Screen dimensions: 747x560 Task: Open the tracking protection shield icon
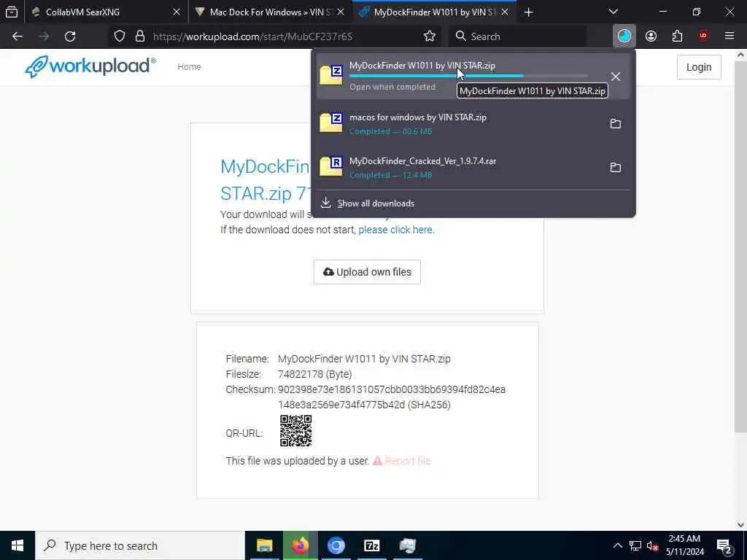click(120, 36)
